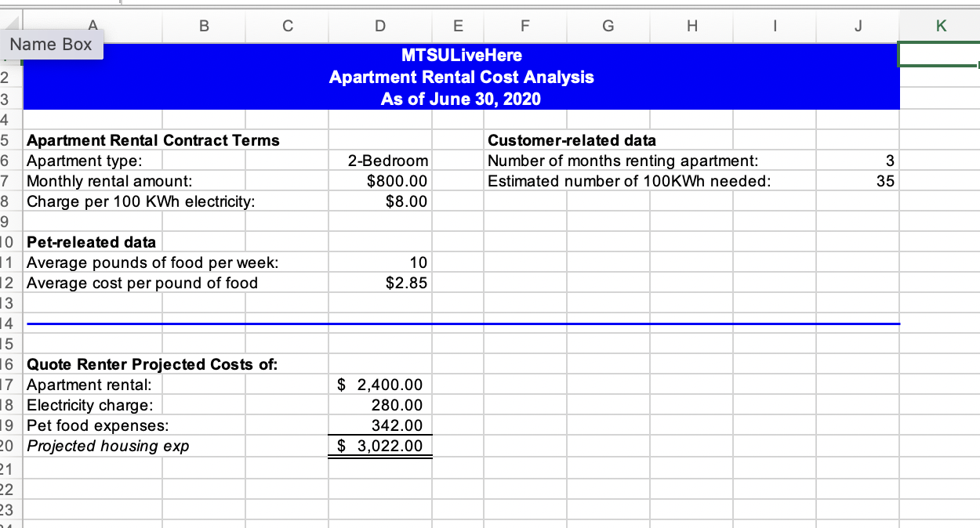This screenshot has width=980, height=528.
Task: Select column F header
Action: tap(524, 26)
